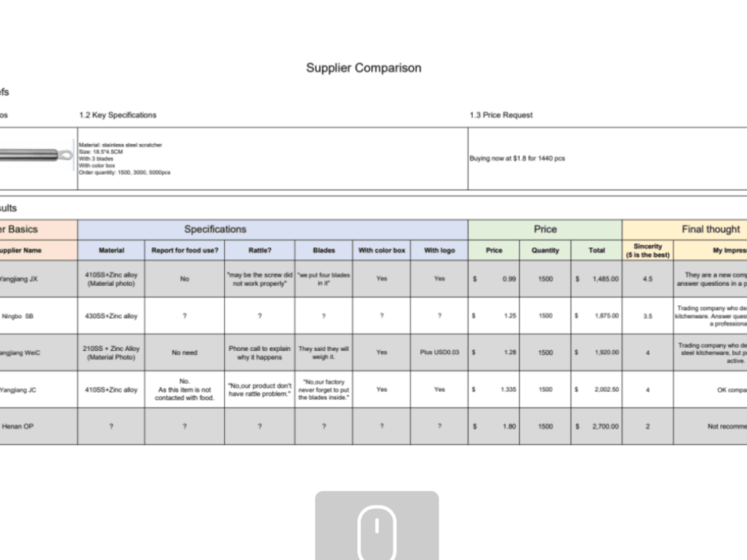This screenshot has height=560, width=747.
Task: Select the Henan OP supplier name cell
Action: [38, 426]
